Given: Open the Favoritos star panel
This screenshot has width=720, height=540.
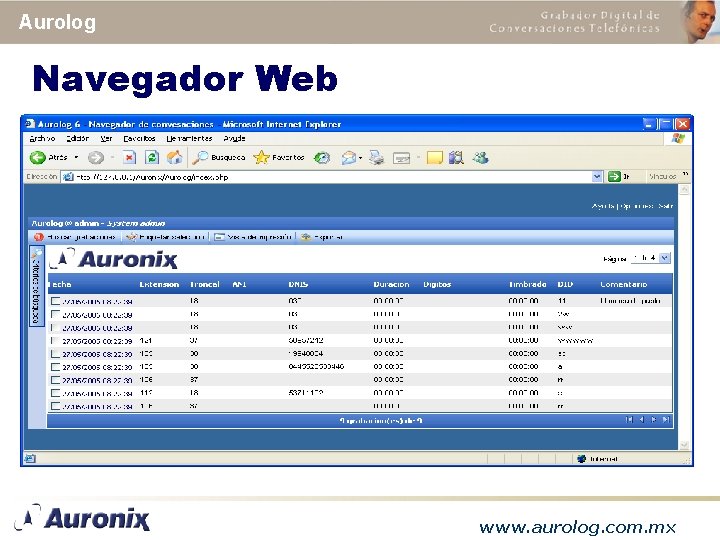Looking at the screenshot, I should click(279, 158).
